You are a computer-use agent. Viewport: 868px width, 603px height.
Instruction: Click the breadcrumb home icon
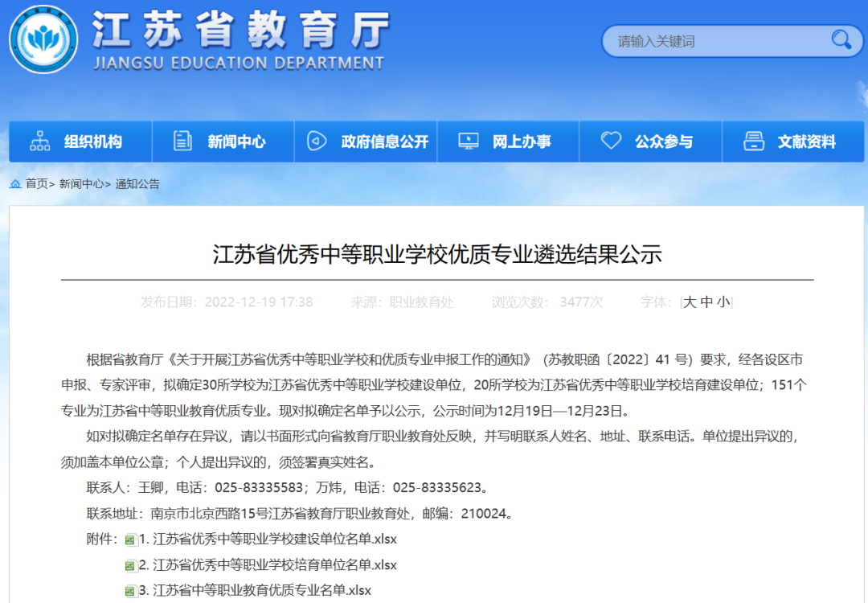coord(15,184)
